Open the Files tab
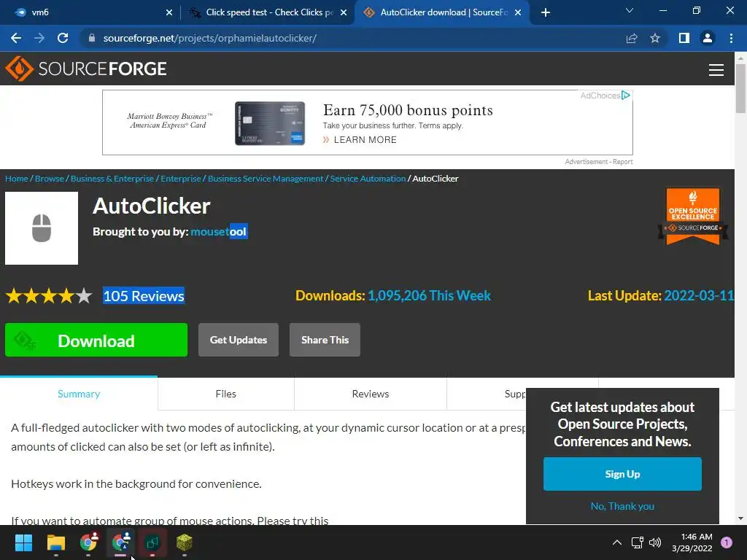The image size is (747, 560). point(226,394)
